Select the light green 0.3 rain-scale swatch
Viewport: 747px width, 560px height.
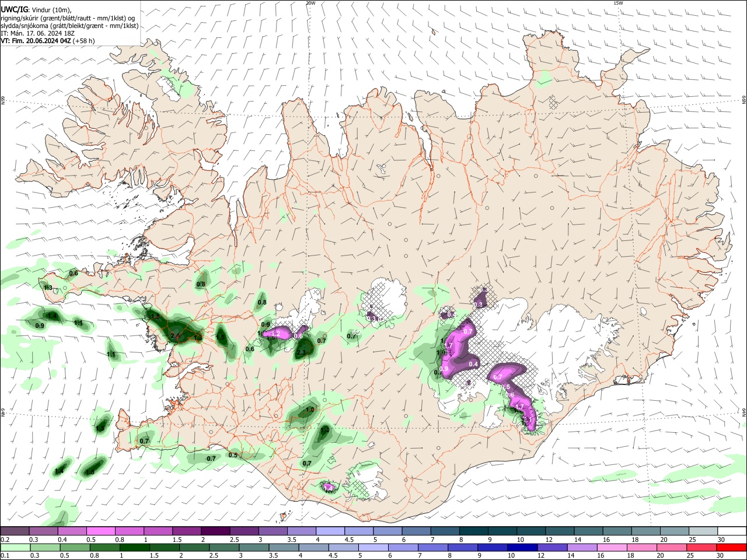[x=45, y=547]
